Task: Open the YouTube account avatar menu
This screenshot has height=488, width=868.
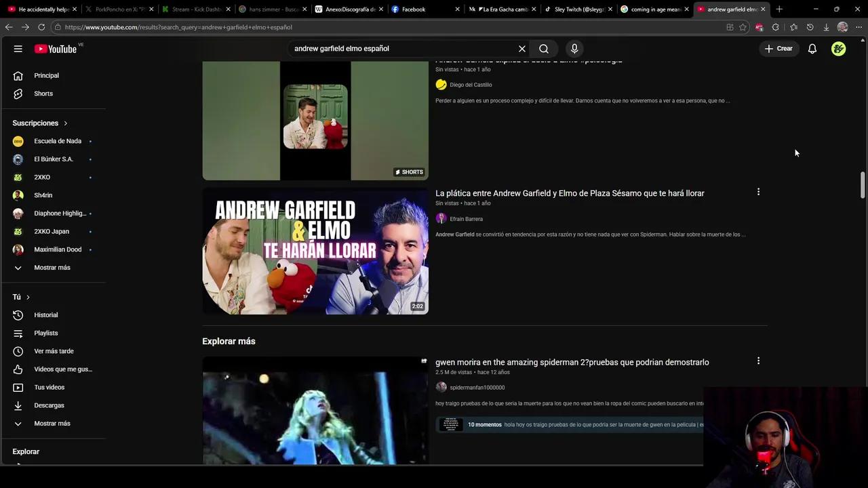Action: point(839,49)
